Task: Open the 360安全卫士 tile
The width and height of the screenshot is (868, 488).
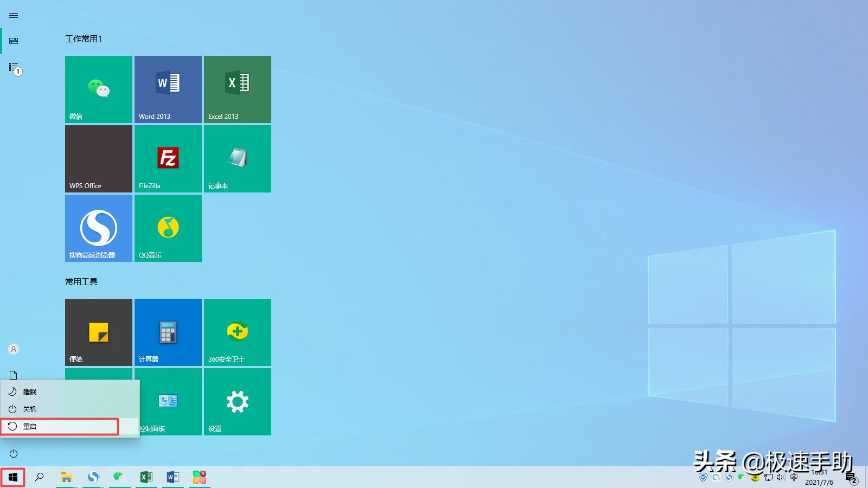Action: (238, 332)
